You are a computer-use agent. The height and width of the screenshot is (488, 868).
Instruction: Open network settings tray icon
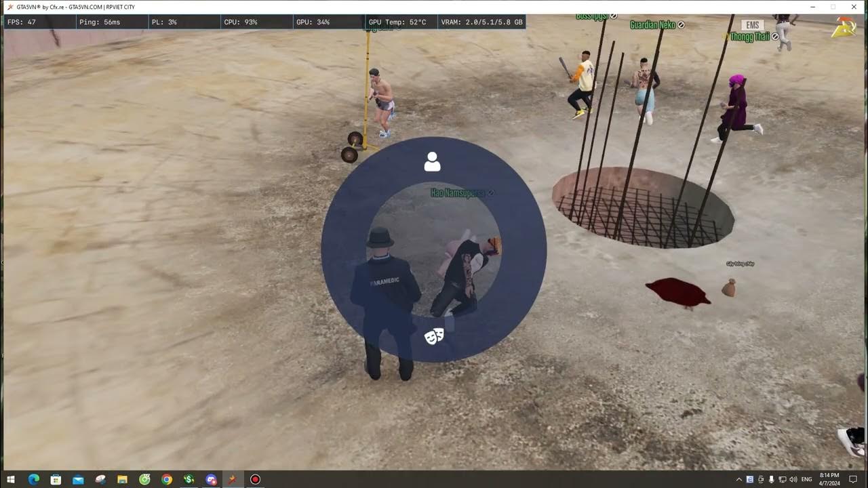[x=782, y=479]
